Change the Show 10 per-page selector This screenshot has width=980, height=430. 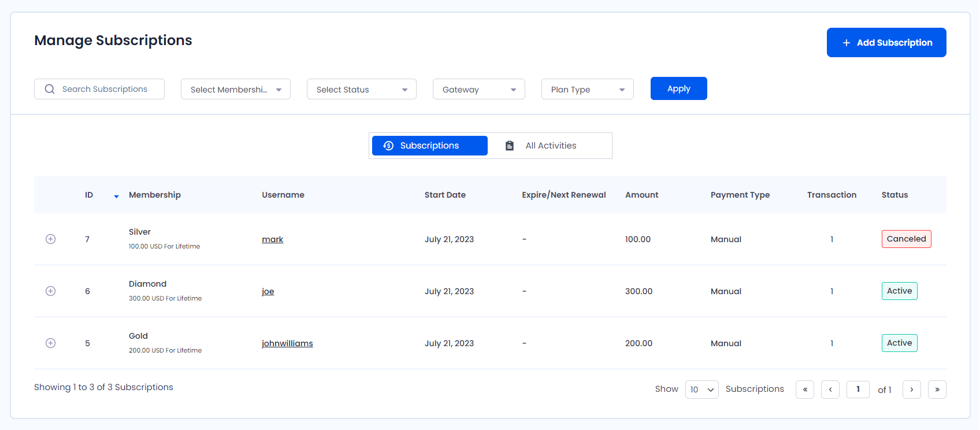click(x=701, y=390)
